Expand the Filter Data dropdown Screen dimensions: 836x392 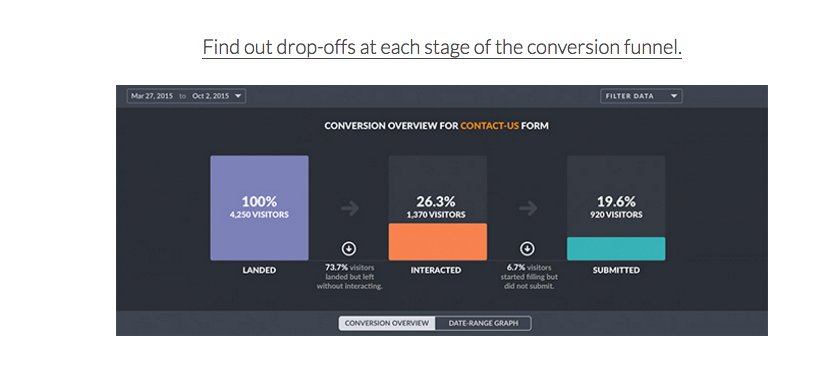point(641,96)
